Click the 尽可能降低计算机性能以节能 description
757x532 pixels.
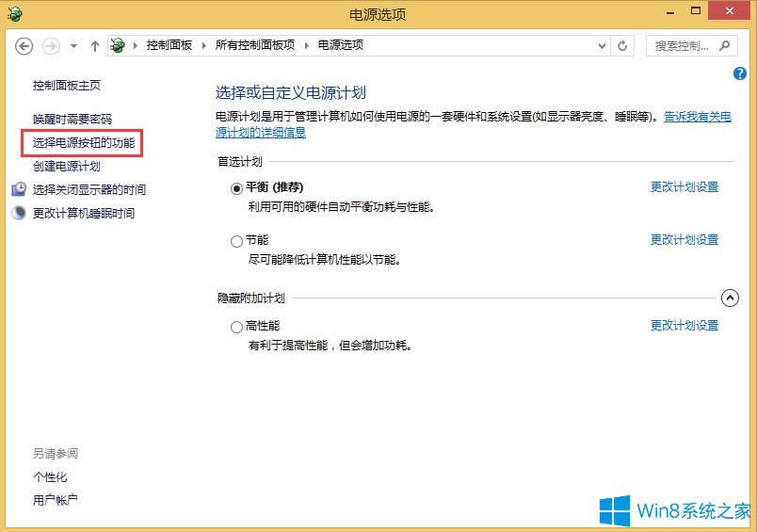click(x=325, y=260)
